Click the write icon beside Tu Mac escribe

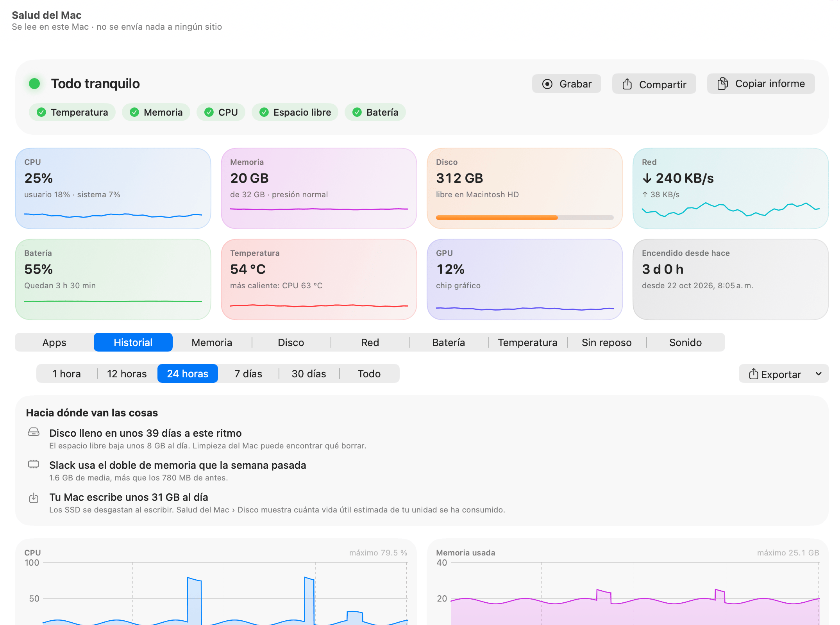[34, 498]
